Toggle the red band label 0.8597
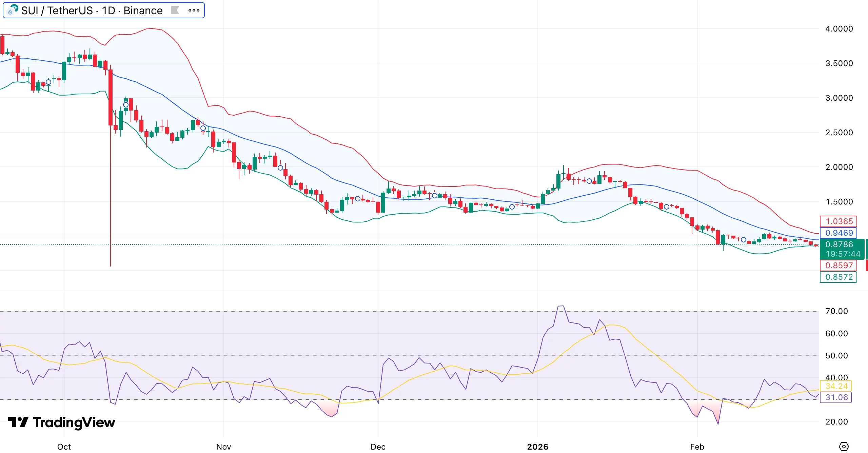The width and height of the screenshot is (868, 453). click(839, 265)
